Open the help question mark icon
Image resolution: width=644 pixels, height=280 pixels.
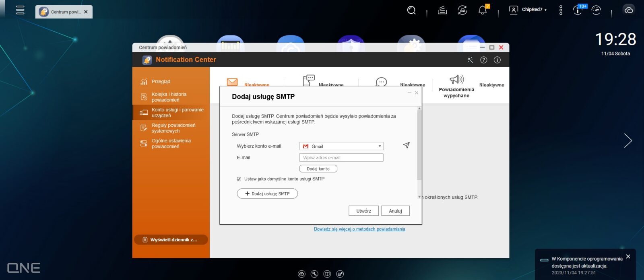click(484, 60)
